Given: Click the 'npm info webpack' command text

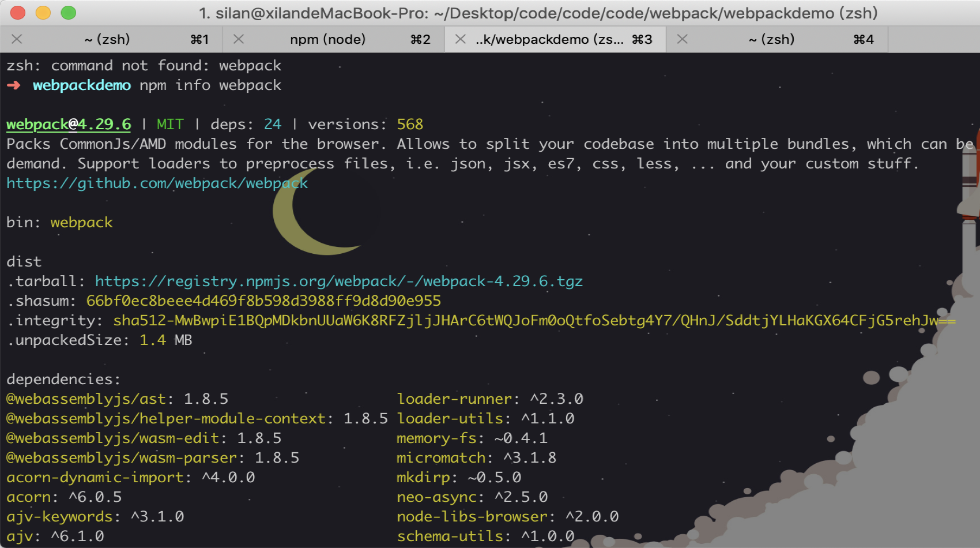Looking at the screenshot, I should click(x=210, y=85).
